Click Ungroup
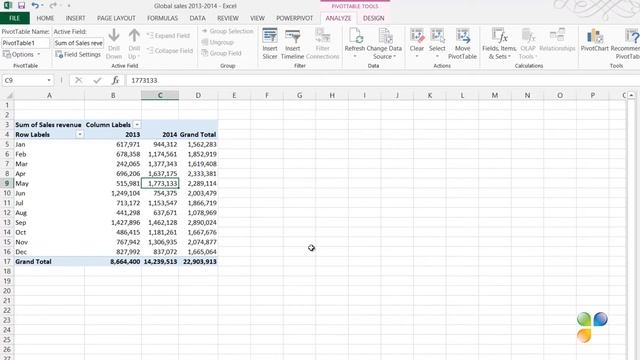 pyautogui.click(x=218, y=42)
